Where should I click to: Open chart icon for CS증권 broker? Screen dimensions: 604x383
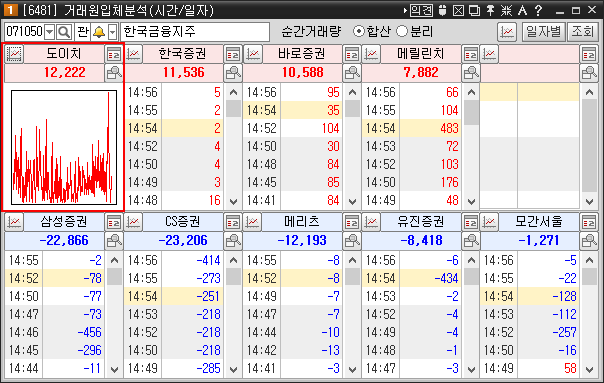click(x=133, y=222)
